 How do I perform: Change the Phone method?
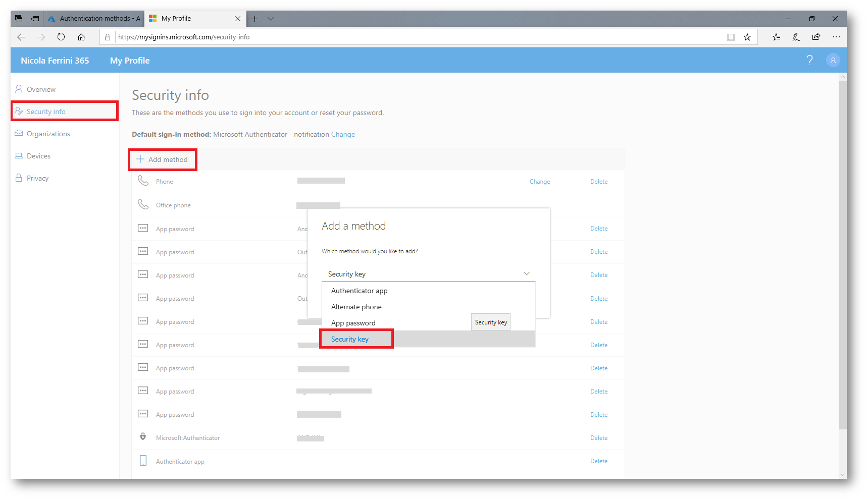tap(540, 182)
